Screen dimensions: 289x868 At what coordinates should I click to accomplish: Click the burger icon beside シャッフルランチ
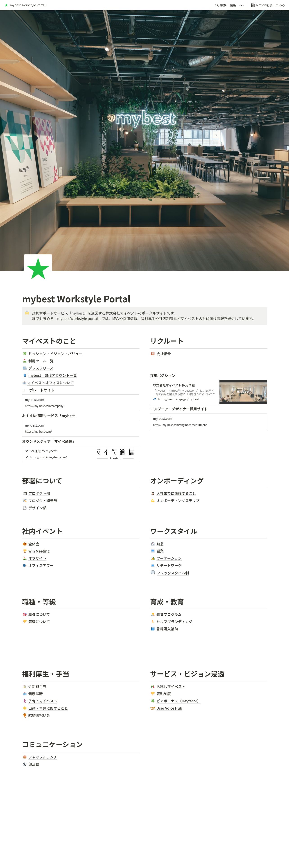tap(25, 757)
